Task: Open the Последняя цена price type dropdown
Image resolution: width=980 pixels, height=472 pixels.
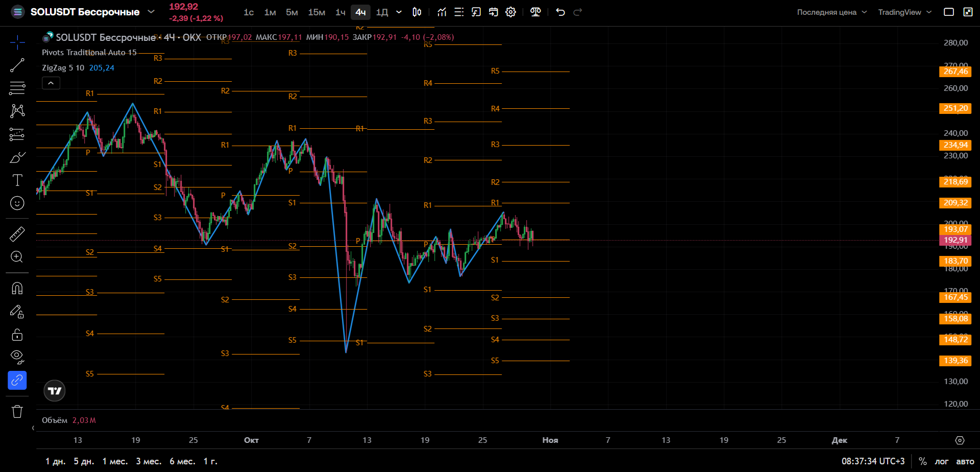Action: click(x=832, y=12)
